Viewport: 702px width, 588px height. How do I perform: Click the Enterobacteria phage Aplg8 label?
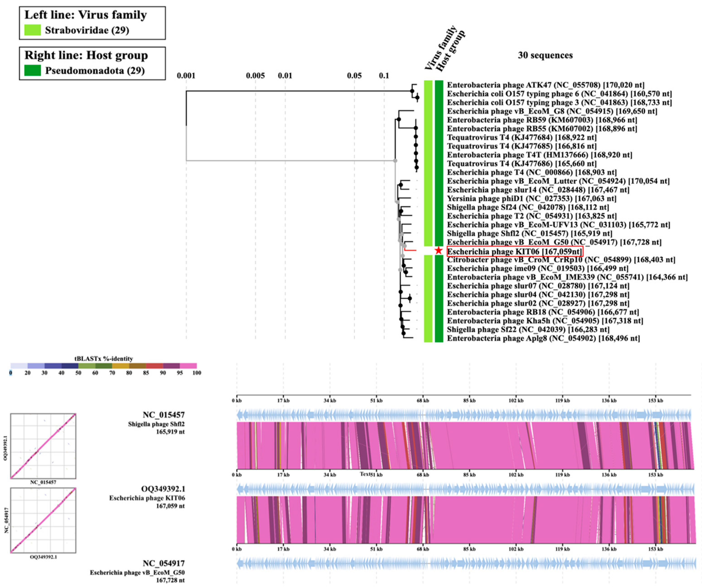coord(543,338)
